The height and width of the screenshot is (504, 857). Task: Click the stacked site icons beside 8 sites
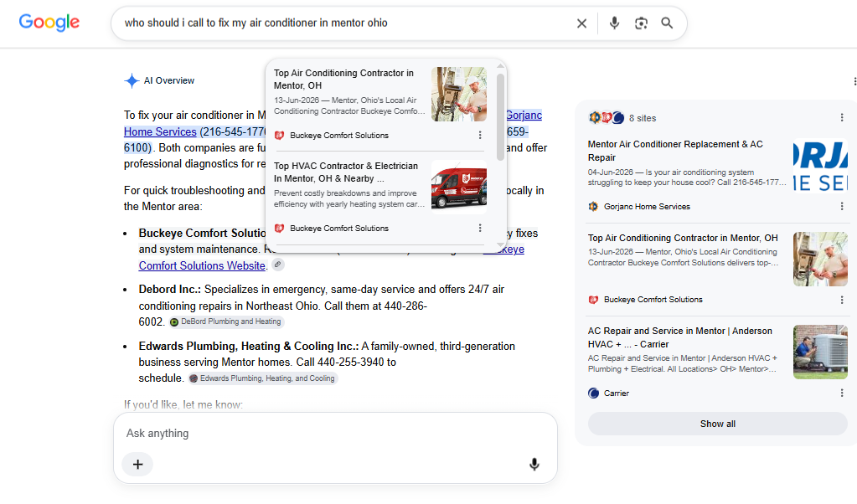[x=607, y=117]
